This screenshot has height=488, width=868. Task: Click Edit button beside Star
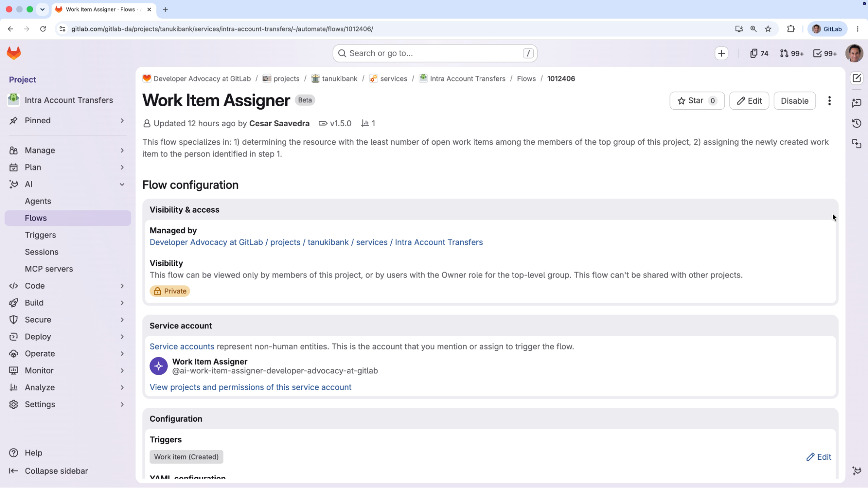[749, 101]
